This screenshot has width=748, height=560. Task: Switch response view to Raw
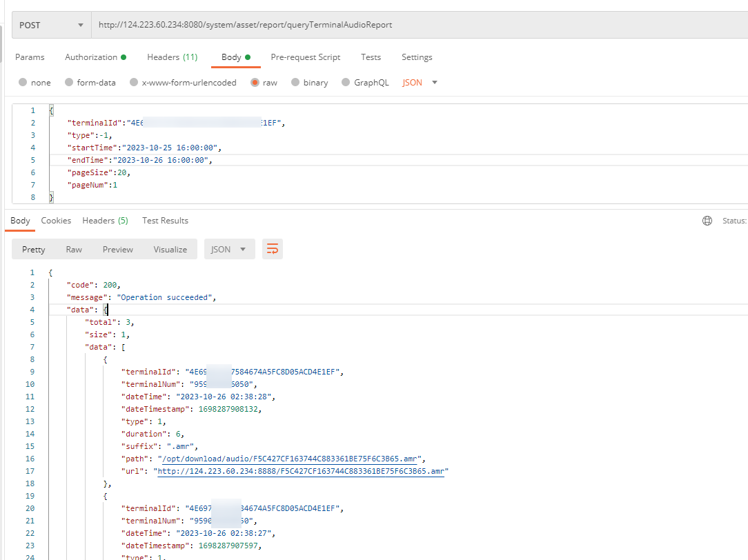(x=74, y=250)
